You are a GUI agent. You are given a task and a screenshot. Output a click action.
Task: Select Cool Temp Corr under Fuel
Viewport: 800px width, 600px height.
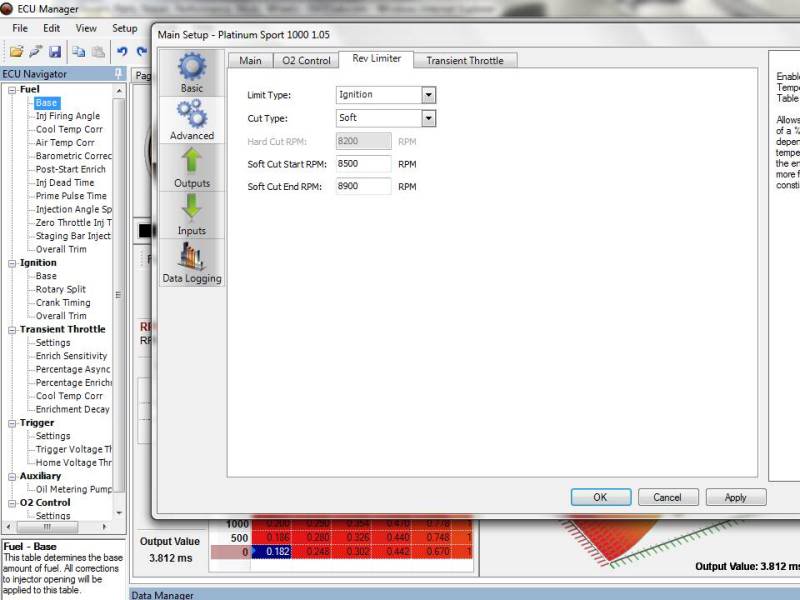[x=69, y=130]
